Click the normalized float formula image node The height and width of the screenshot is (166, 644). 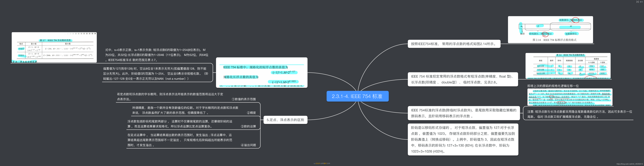click(261, 72)
